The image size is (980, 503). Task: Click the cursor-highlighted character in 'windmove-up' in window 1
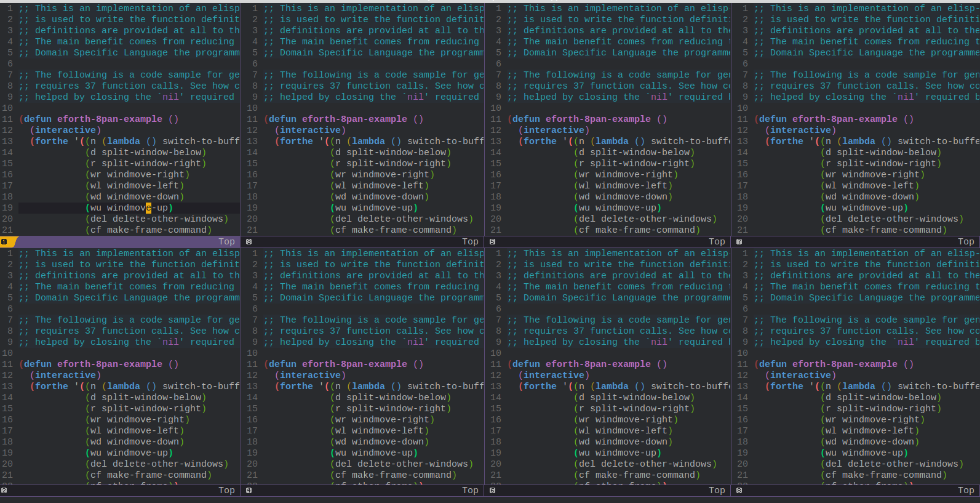click(x=148, y=208)
